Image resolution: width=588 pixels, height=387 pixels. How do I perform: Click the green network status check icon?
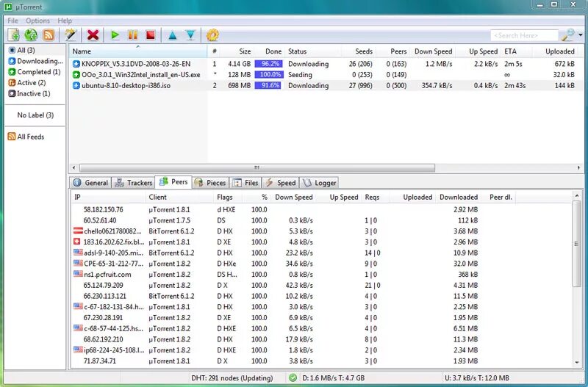click(293, 378)
